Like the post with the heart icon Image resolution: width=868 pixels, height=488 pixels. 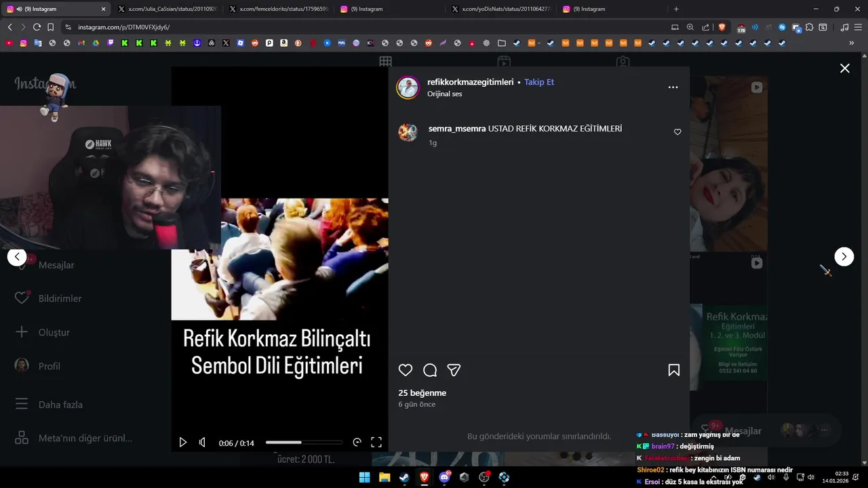click(x=406, y=370)
